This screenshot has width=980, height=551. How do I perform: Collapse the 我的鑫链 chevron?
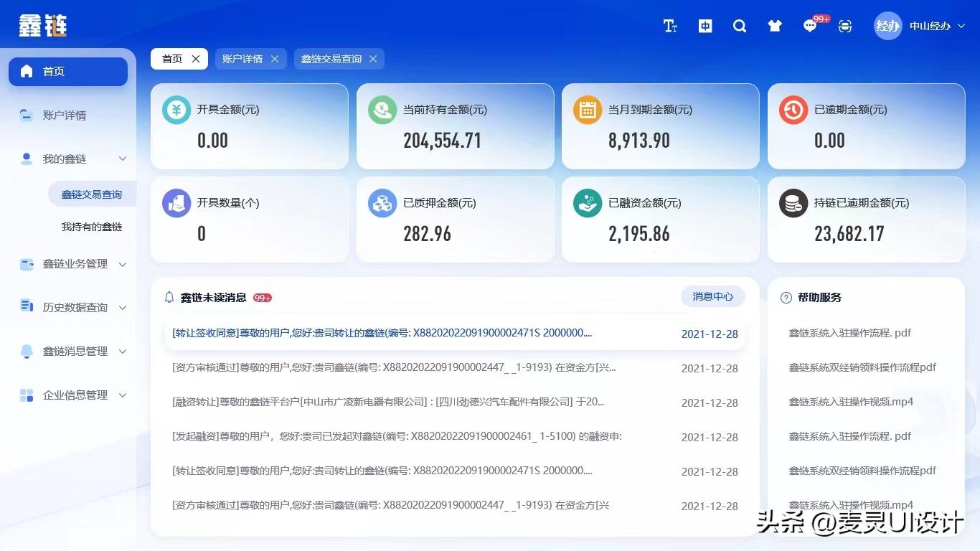coord(123,159)
